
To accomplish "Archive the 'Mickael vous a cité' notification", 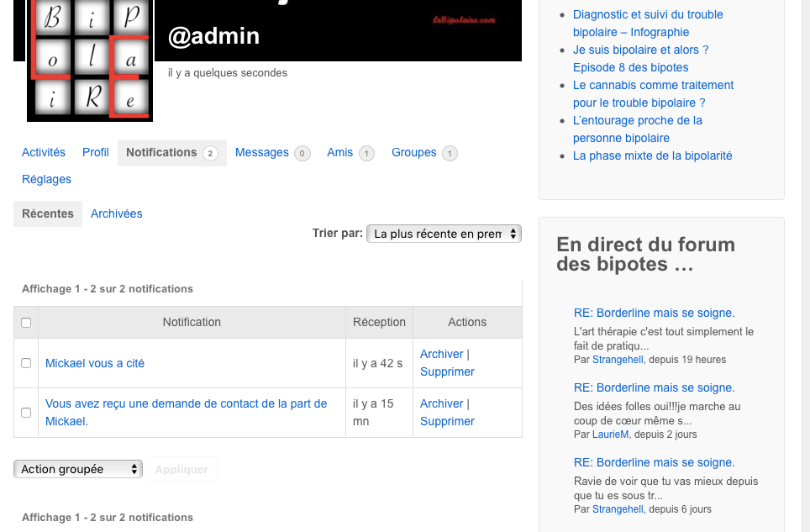I will coord(442,354).
